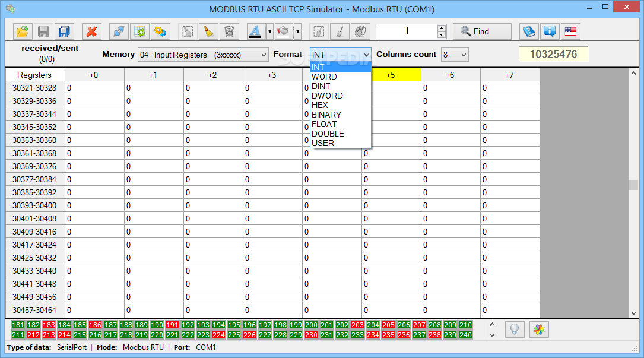Click the +7 column header
The height and width of the screenshot is (358, 644).
[510, 75]
